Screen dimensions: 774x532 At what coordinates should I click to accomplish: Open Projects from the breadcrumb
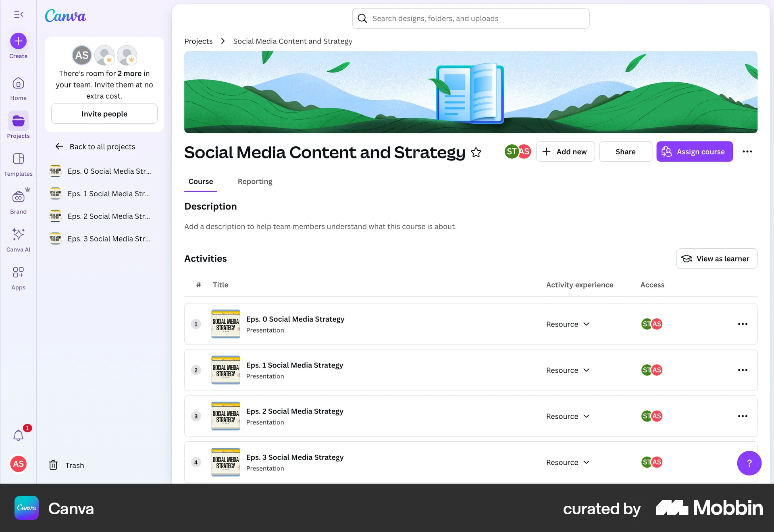click(x=198, y=41)
